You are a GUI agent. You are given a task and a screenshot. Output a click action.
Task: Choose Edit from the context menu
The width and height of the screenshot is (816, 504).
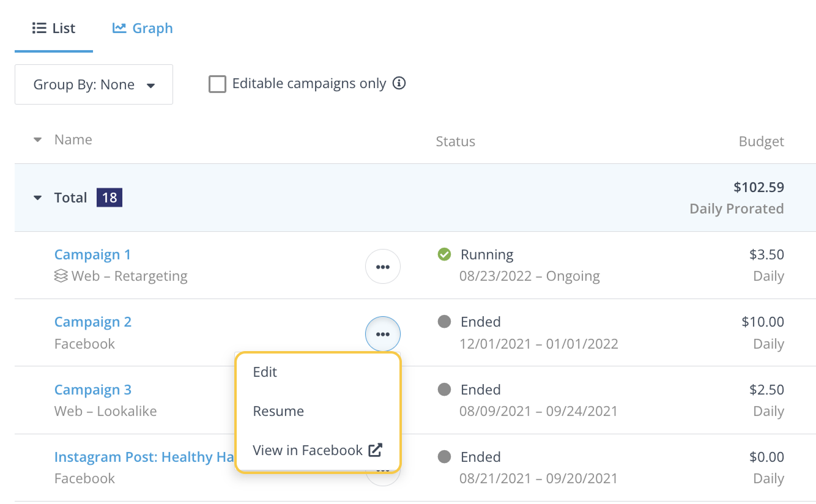point(265,372)
